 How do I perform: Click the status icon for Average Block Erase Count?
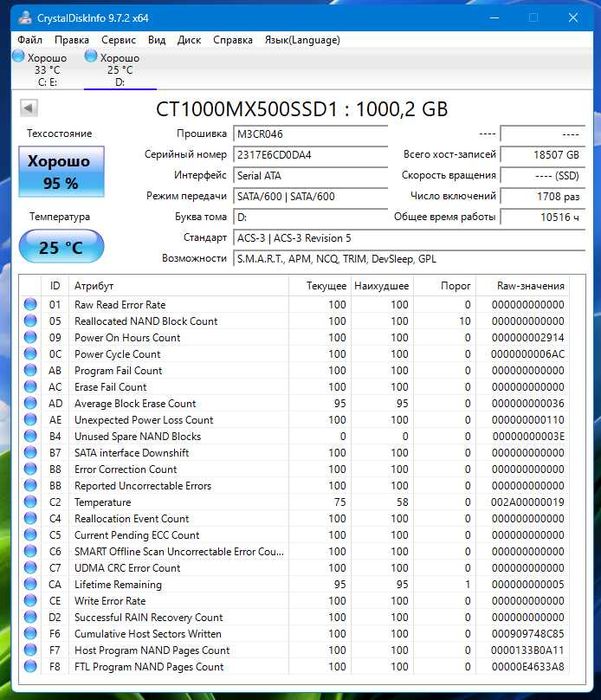pyautogui.click(x=30, y=403)
